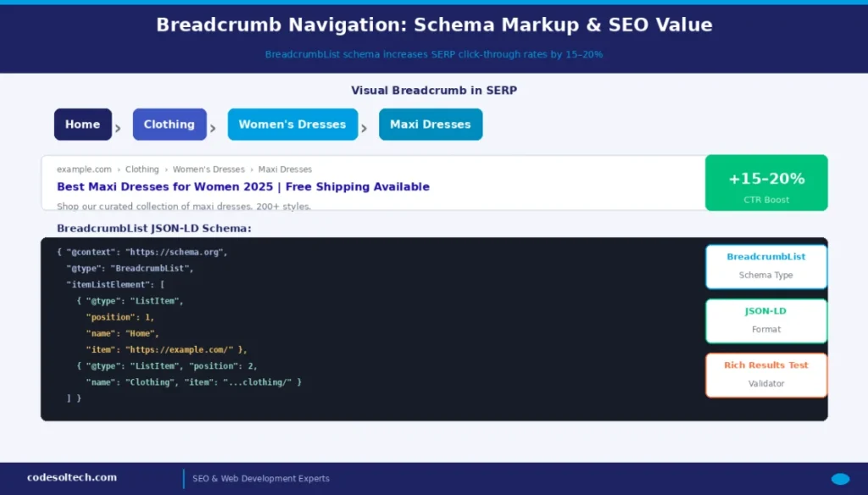
Task: Click the "Clothing" breadcrumb pill
Action: pyautogui.click(x=170, y=124)
